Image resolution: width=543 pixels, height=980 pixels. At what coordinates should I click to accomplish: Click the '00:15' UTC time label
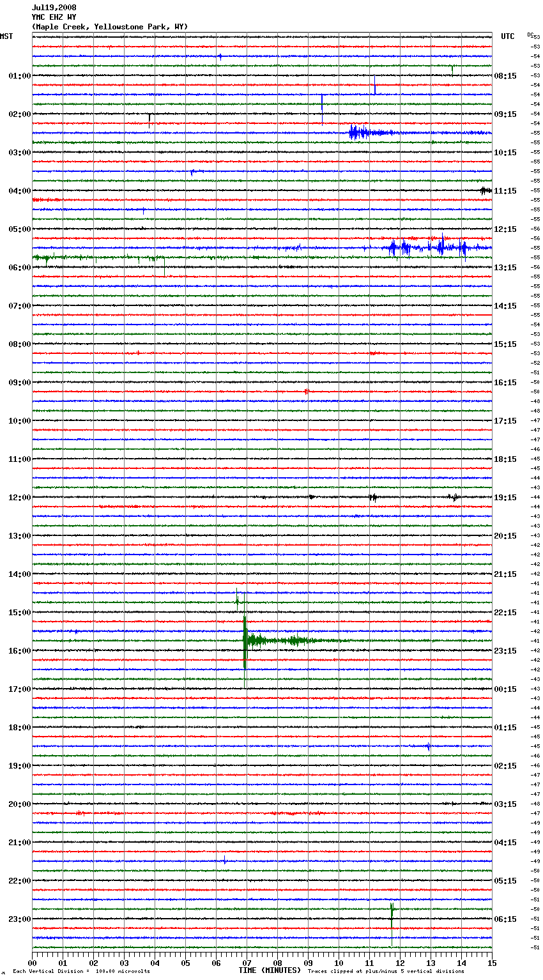505,689
